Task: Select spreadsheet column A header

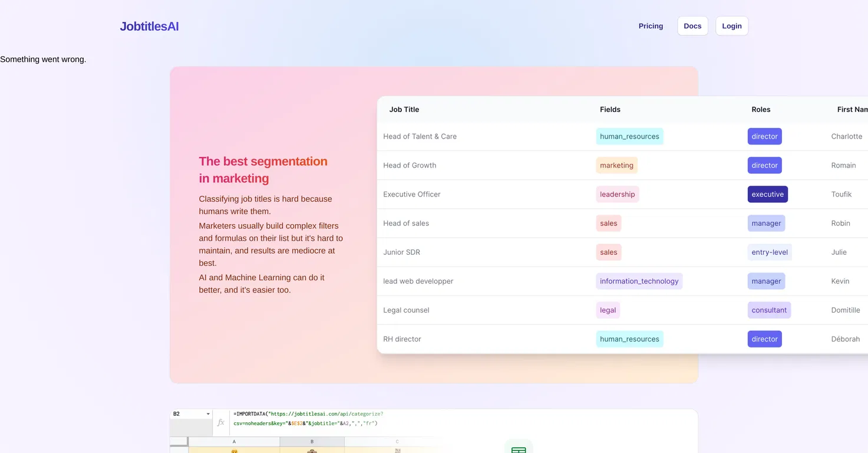Action: pos(234,441)
